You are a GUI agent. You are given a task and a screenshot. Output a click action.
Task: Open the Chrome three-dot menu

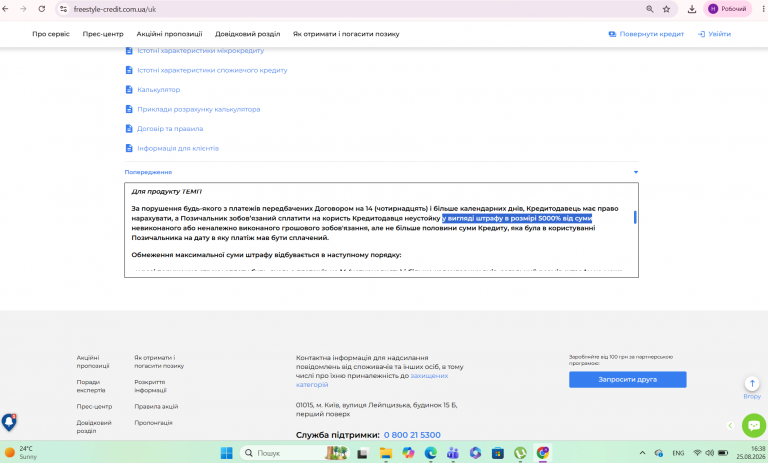pyautogui.click(x=763, y=9)
